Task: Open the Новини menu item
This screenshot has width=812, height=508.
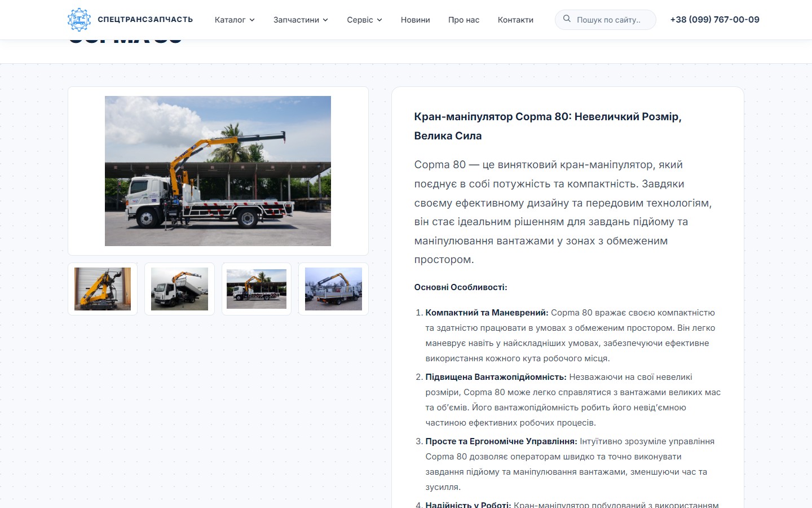Action: point(415,20)
